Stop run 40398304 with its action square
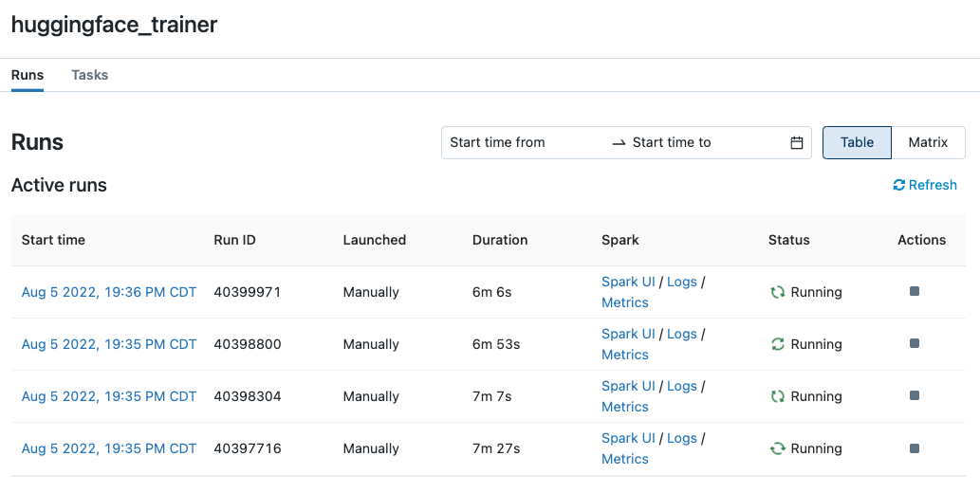The height and width of the screenshot is (493, 980). point(915,395)
